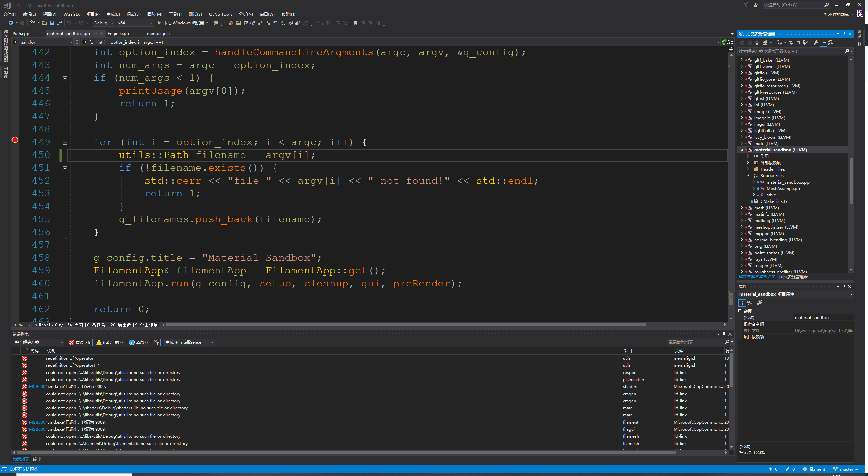Click the Save file icon in the toolbar
This screenshot has height=476, width=868.
pos(52,23)
